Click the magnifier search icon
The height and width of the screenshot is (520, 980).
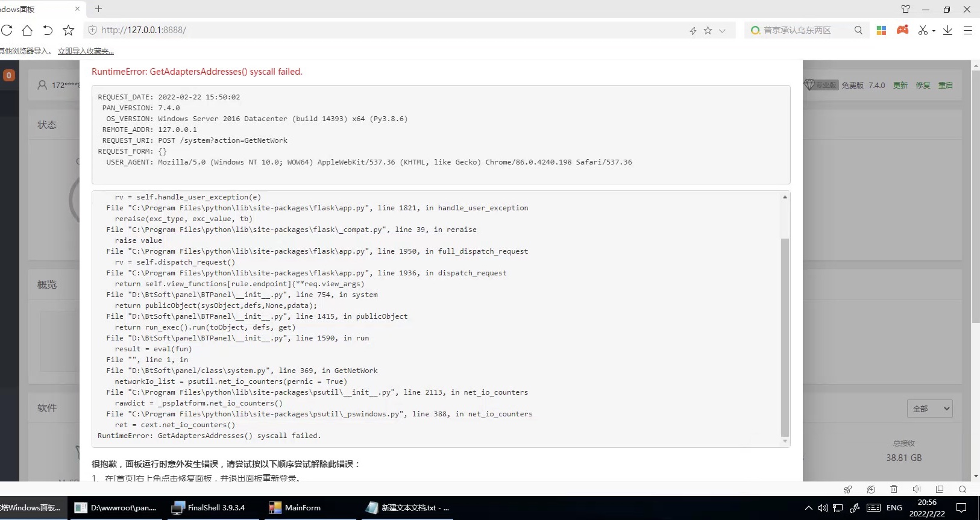click(x=858, y=30)
